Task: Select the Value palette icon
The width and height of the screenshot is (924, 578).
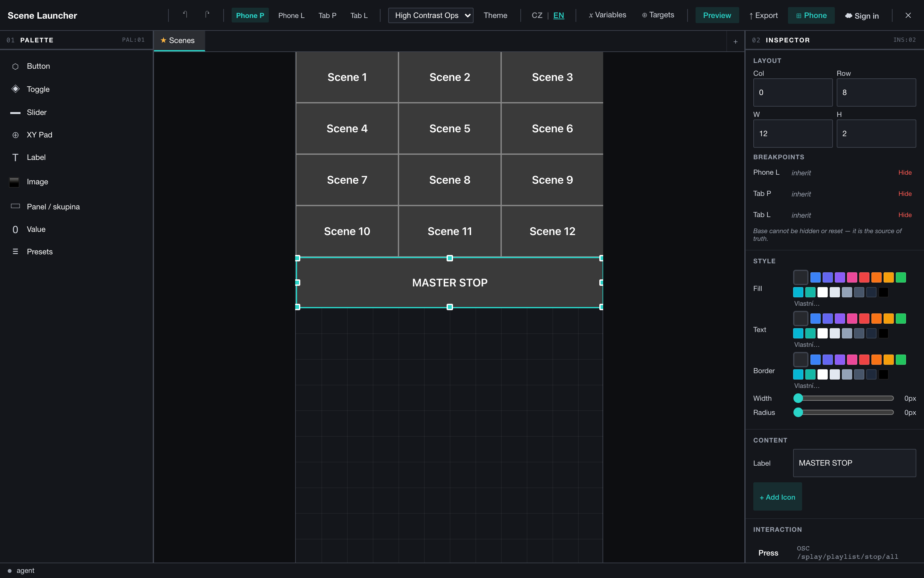Action: coord(15,229)
